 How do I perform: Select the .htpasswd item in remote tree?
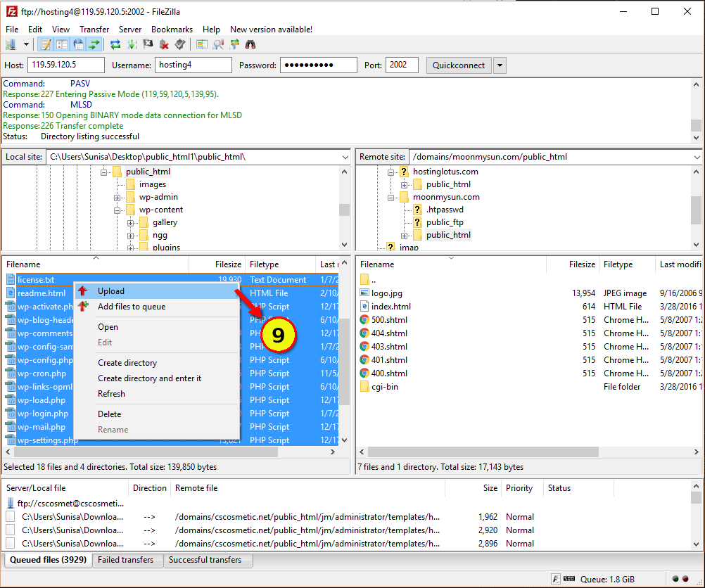click(445, 210)
